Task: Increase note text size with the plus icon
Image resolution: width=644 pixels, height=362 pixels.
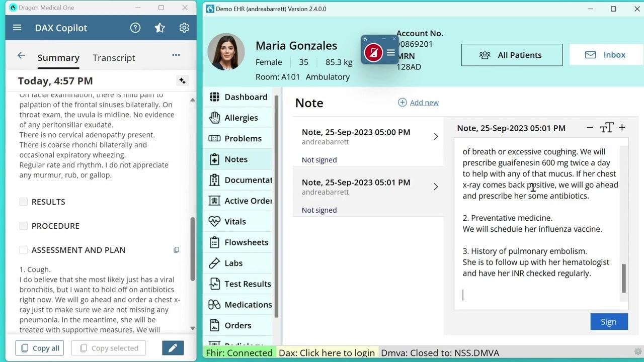Action: [622, 128]
